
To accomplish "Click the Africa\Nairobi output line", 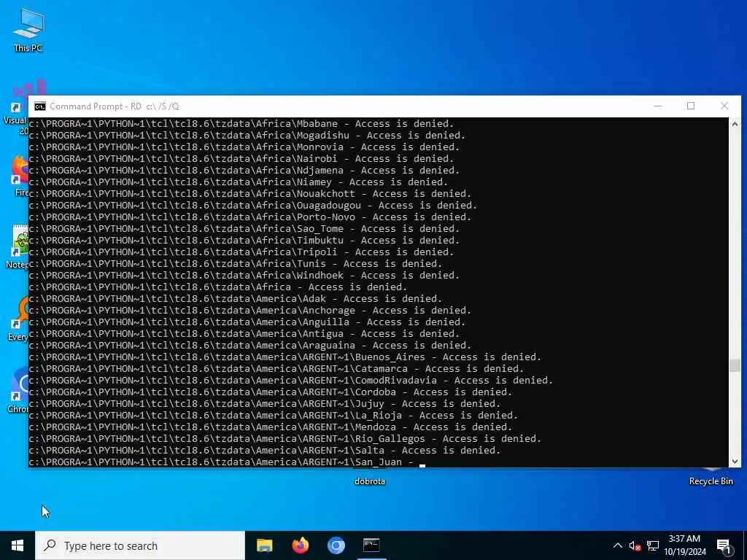I will tap(241, 158).
